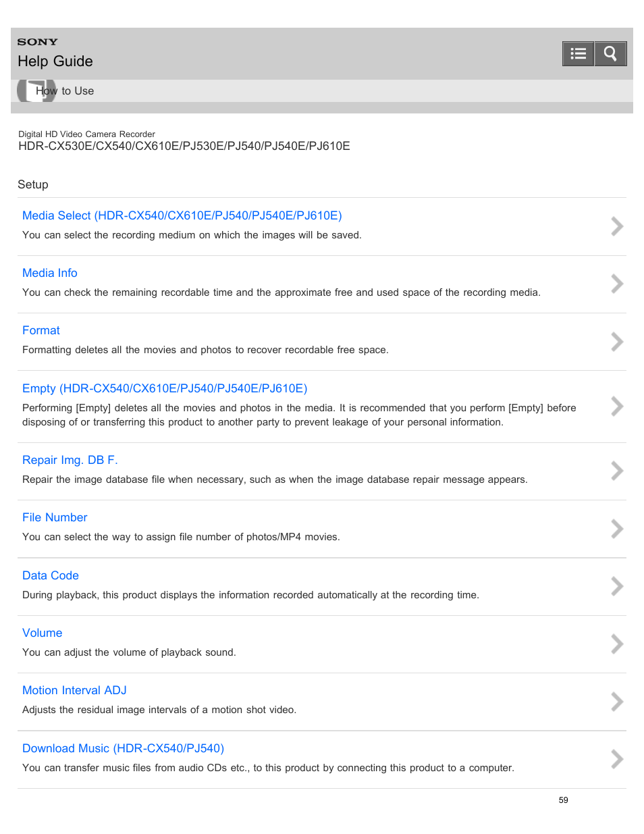Screen dimensions: 644x834
Task: Open the Media Select link
Action: [x=182, y=215]
